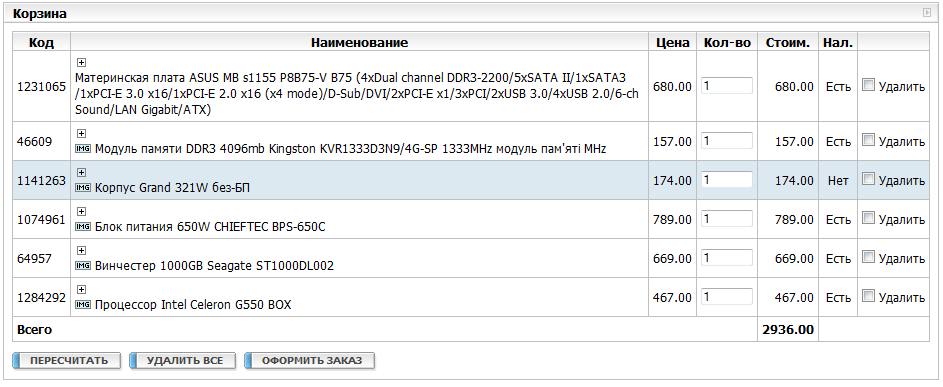Click ПЕРЕСЧИТАТЬ button

pyautogui.click(x=67, y=361)
